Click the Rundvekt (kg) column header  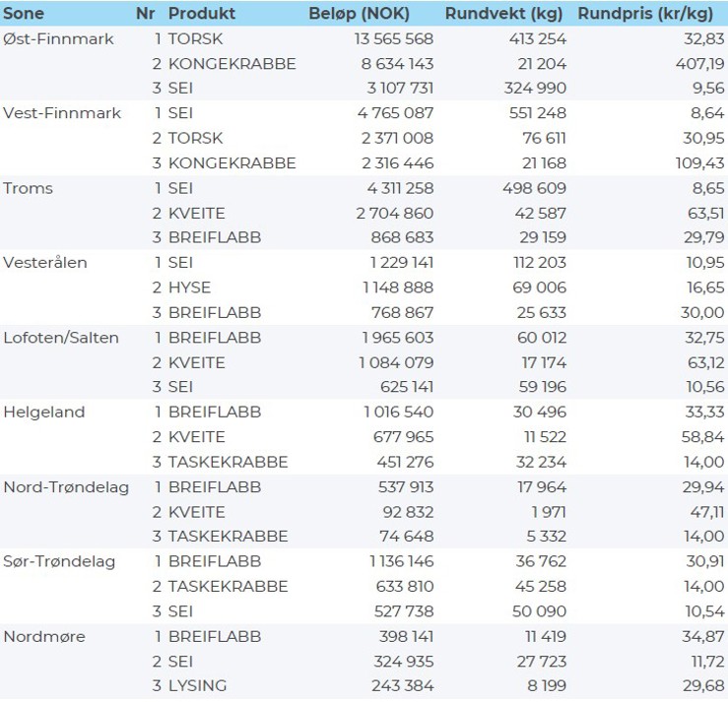click(x=503, y=14)
